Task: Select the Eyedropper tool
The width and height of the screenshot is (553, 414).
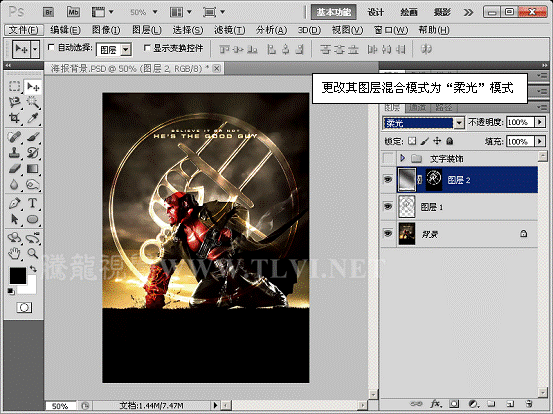Action: [33, 118]
